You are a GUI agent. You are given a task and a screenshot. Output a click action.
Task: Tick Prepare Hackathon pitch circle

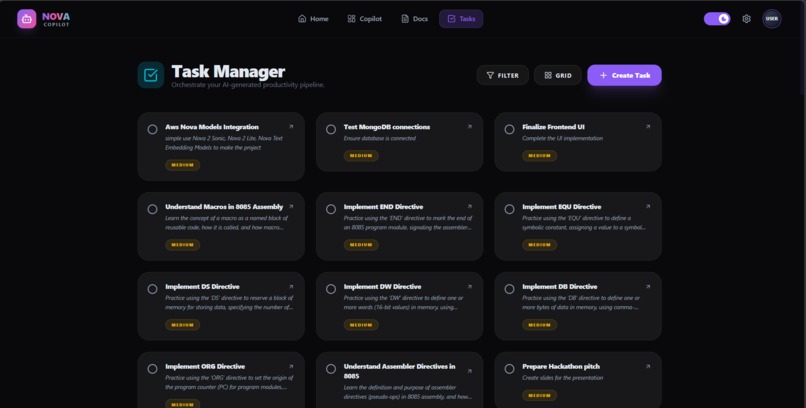coord(509,369)
